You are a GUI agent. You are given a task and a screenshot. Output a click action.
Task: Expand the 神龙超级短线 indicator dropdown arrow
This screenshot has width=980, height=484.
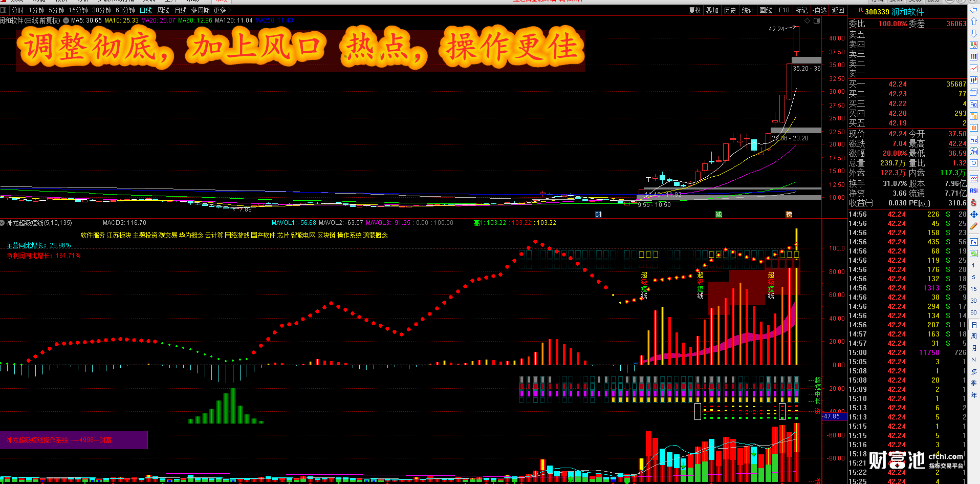pyautogui.click(x=3, y=223)
